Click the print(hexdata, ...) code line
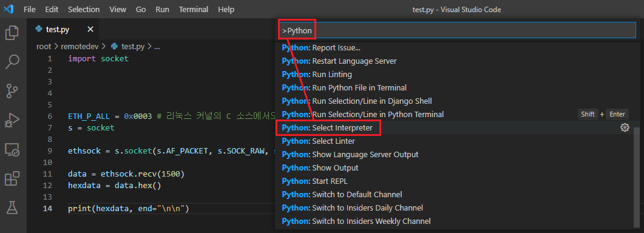Screen dimensions: 644x233 [x=129, y=208]
